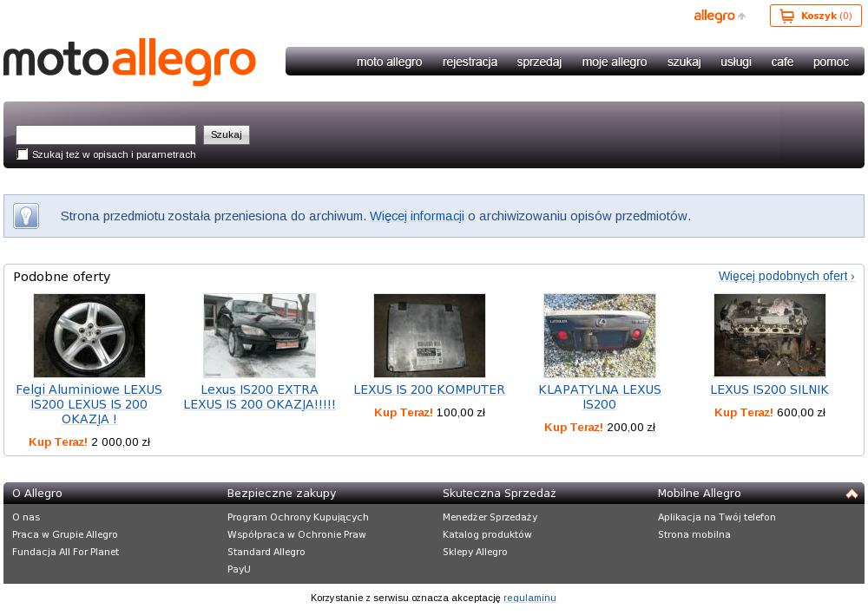
Task: Open 'Lexus IS200 EXTRA' offer link
Action: tap(260, 397)
